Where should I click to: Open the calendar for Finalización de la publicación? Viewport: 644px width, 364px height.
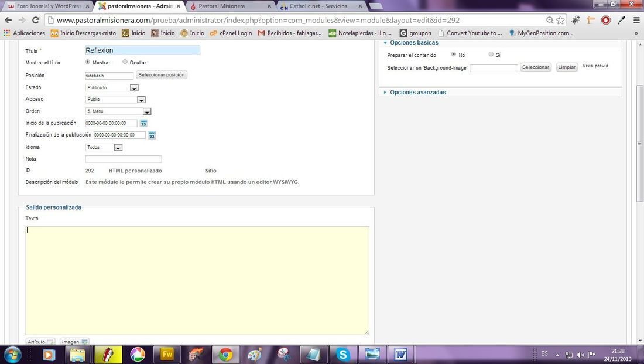[152, 135]
